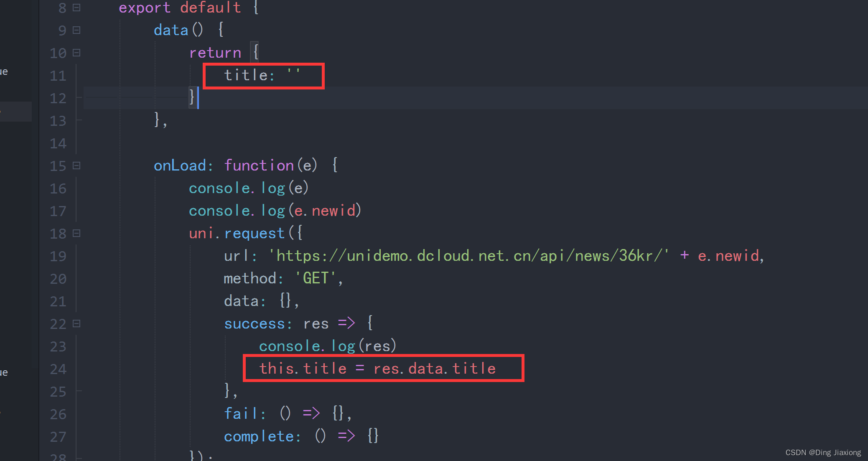Viewport: 868px width, 461px height.
Task: Collapse the export default block fold marker
Action: [76, 8]
